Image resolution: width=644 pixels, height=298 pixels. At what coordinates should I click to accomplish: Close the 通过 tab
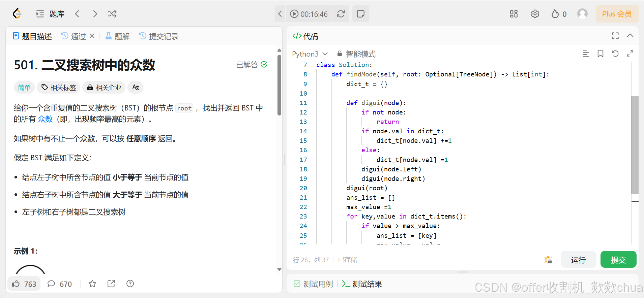tap(92, 36)
